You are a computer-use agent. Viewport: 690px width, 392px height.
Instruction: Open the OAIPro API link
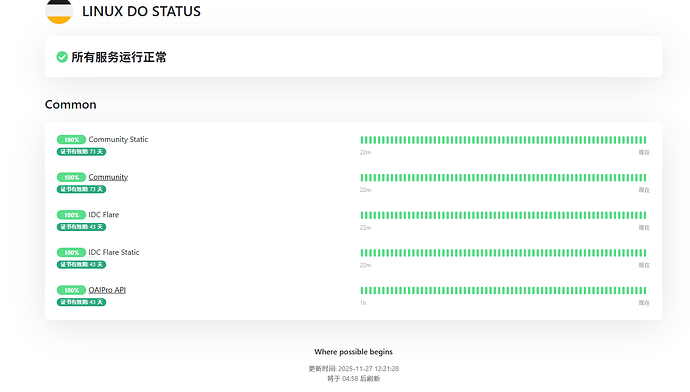point(107,290)
